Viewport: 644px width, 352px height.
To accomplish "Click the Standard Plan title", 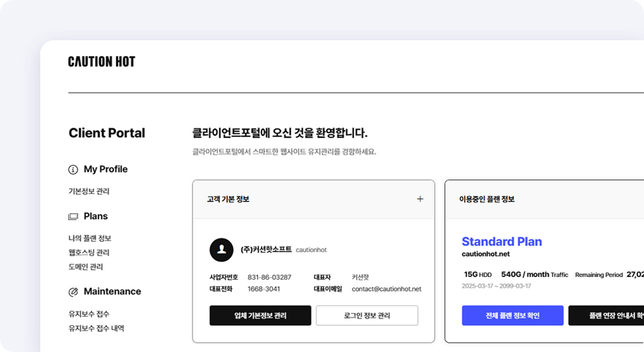I will coord(502,241).
